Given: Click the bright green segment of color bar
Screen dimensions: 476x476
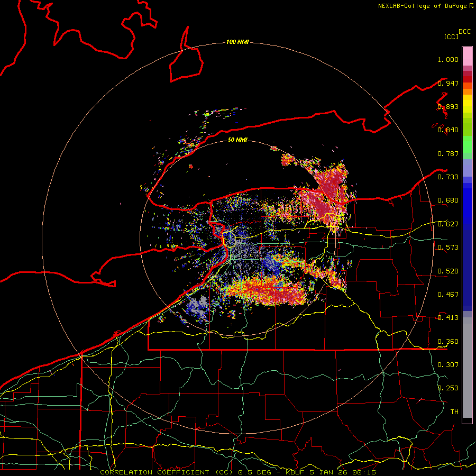Looking at the screenshot, I should pos(467,144).
